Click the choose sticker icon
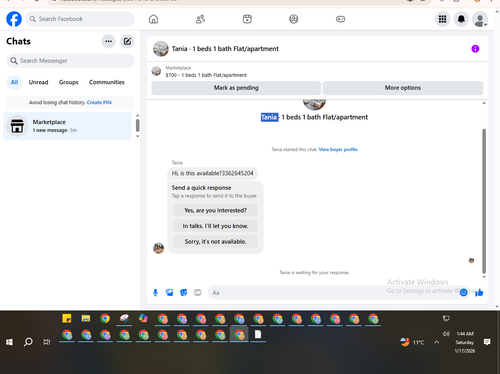The height and width of the screenshot is (374, 500). pos(184,293)
